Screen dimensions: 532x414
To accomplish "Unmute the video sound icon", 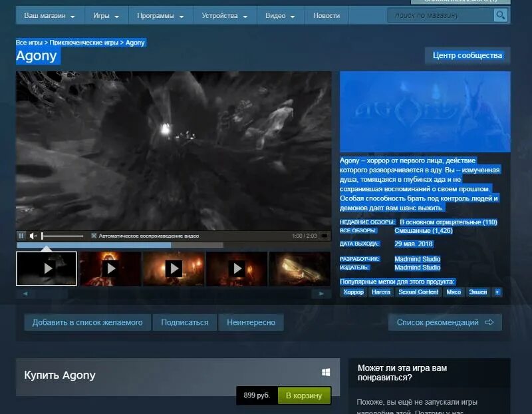I will pyautogui.click(x=33, y=236).
